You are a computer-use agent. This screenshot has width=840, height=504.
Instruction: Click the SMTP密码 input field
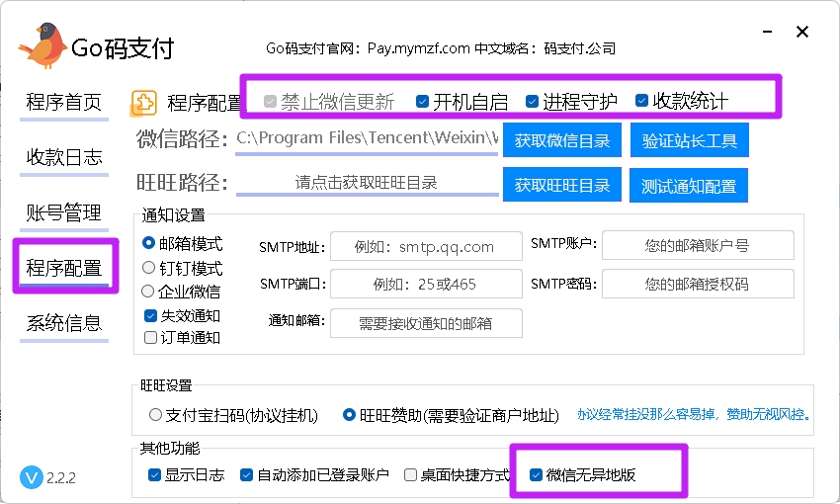click(698, 284)
